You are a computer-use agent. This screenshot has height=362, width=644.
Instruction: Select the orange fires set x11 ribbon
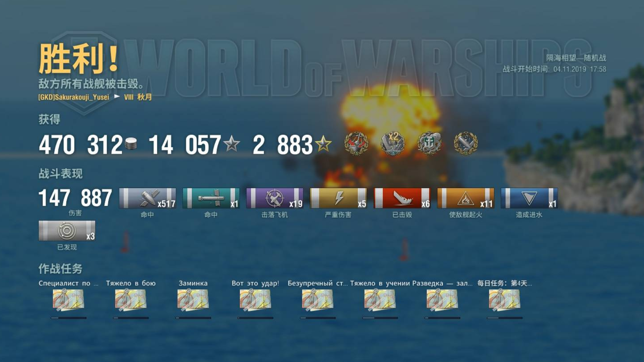tap(466, 198)
